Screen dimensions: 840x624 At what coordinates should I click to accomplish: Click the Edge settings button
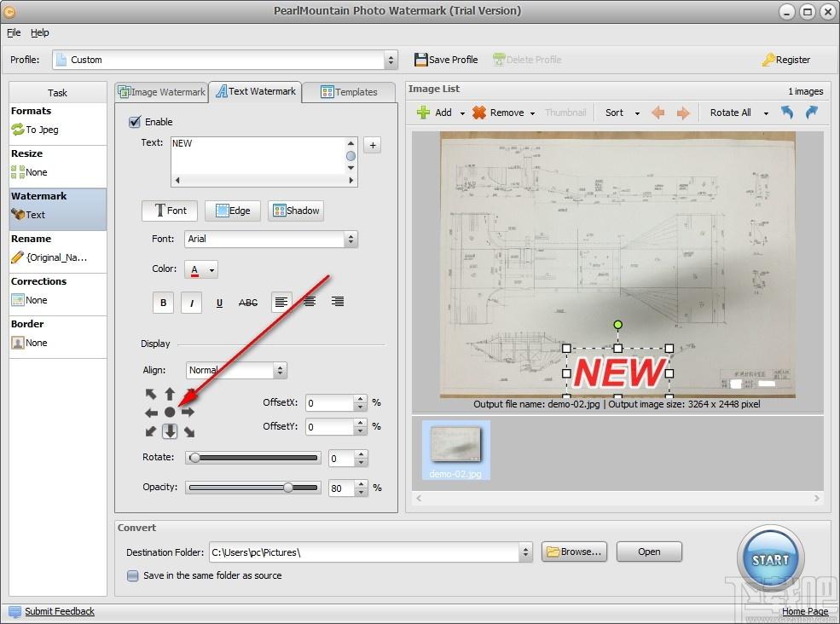[233, 211]
